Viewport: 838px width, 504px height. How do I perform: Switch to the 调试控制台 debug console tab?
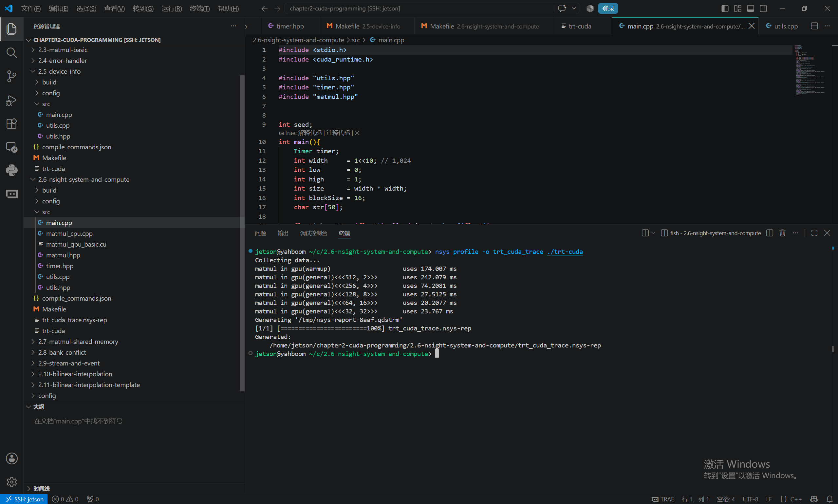pos(314,233)
